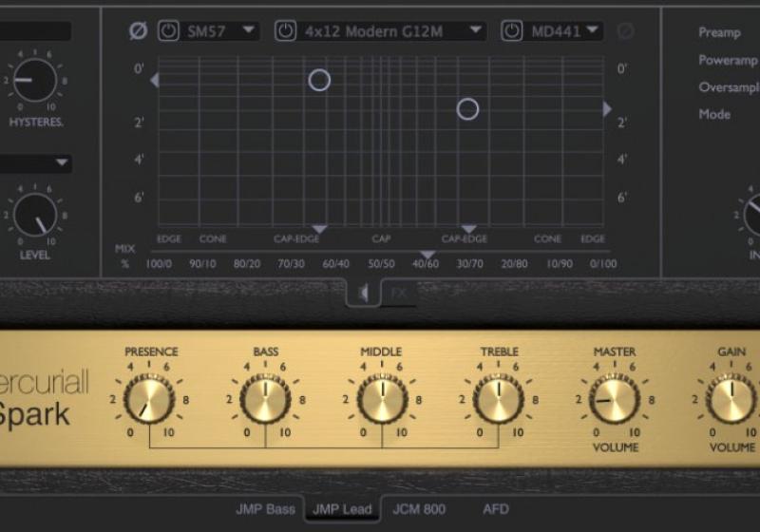Viewport: 760px width, 532px height.
Task: Click the MASTER volume knob
Action: (615, 400)
